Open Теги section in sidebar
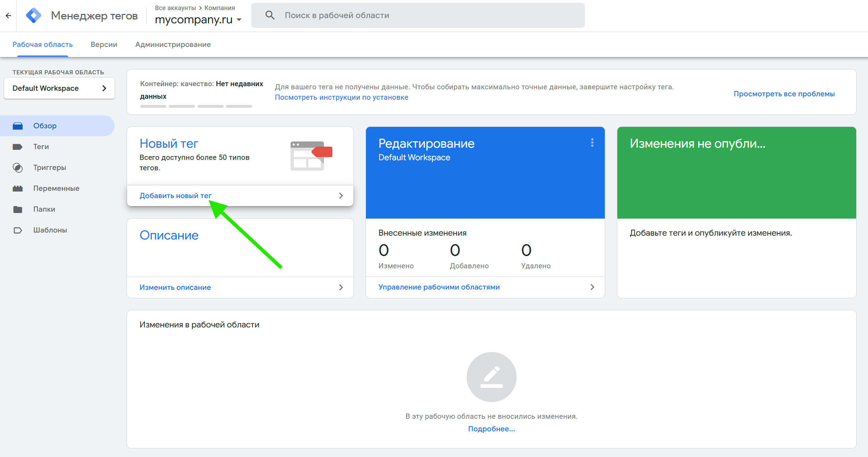Viewport: 868px width, 457px height. 41,147
